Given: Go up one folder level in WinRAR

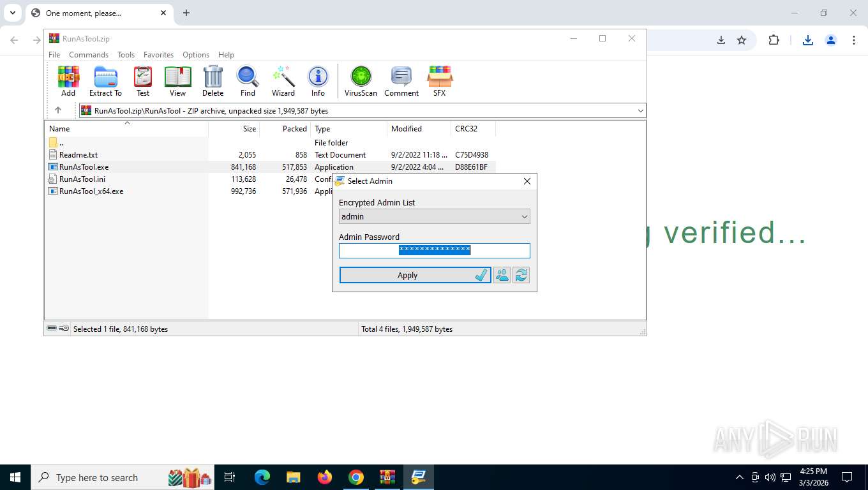Looking at the screenshot, I should point(58,110).
